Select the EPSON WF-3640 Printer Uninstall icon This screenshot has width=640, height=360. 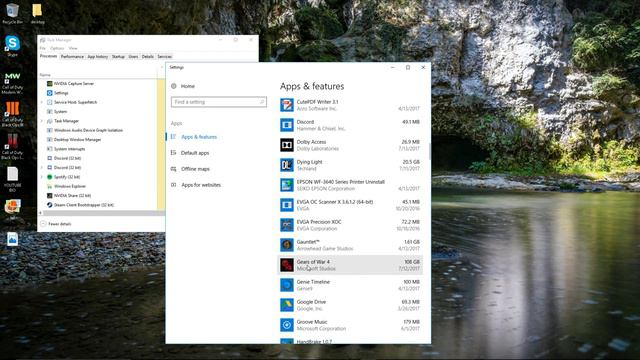tap(287, 185)
